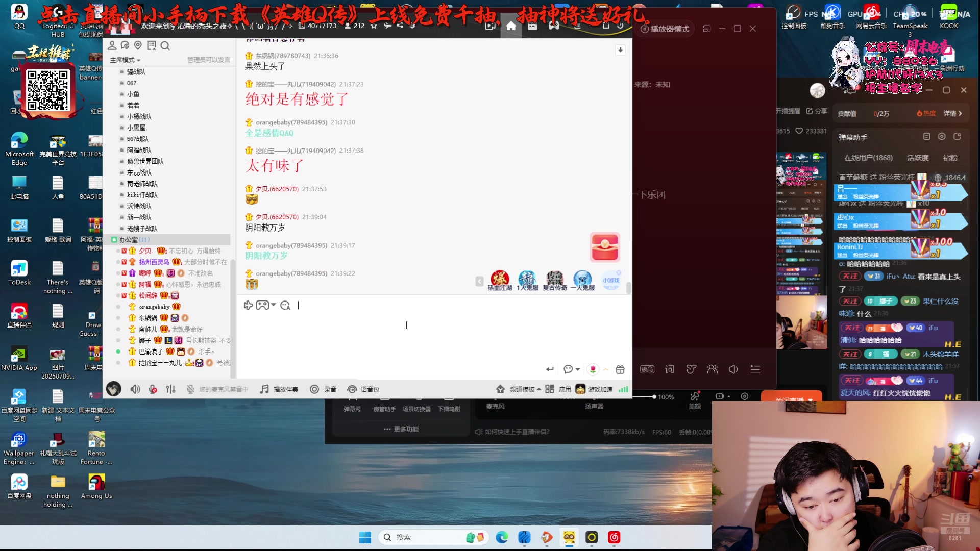
Task: Open the 热血江湖 game icon
Action: pos(500,281)
